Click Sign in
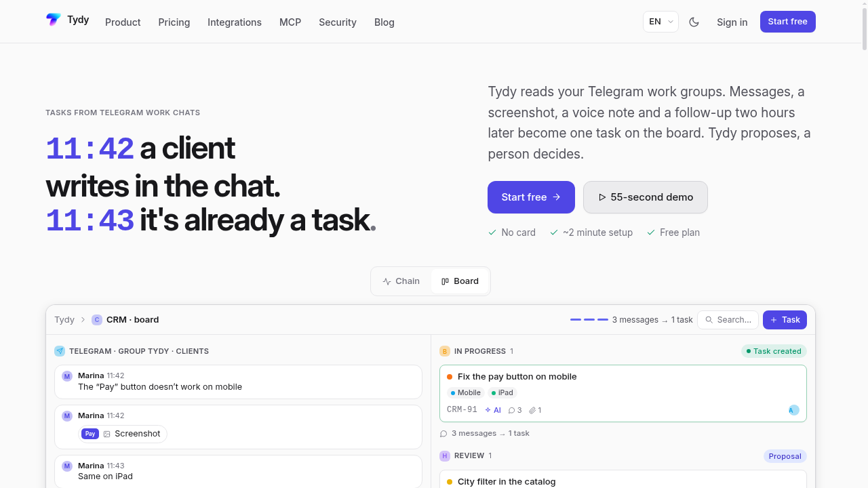The width and height of the screenshot is (868, 488). coord(732,22)
